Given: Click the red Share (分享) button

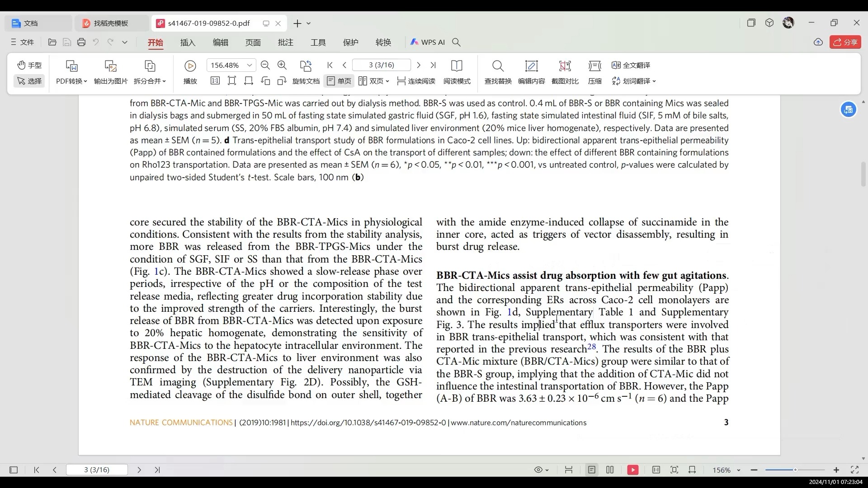Looking at the screenshot, I should pos(845,42).
